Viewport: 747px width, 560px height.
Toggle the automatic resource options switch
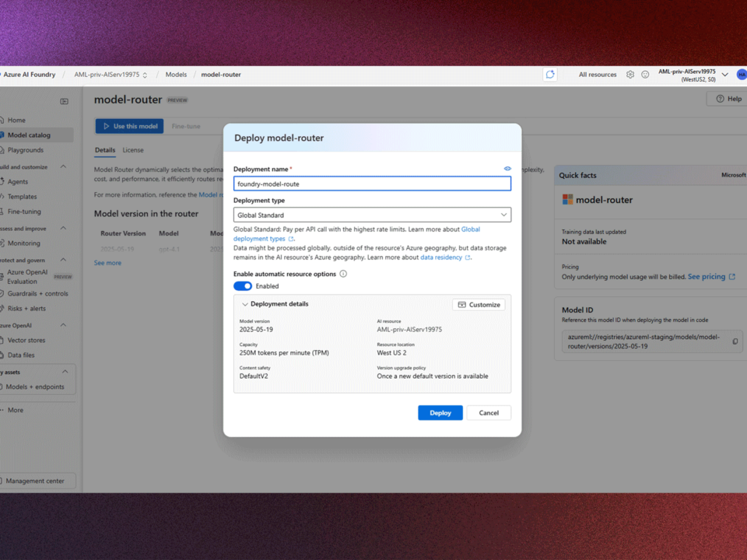243,286
